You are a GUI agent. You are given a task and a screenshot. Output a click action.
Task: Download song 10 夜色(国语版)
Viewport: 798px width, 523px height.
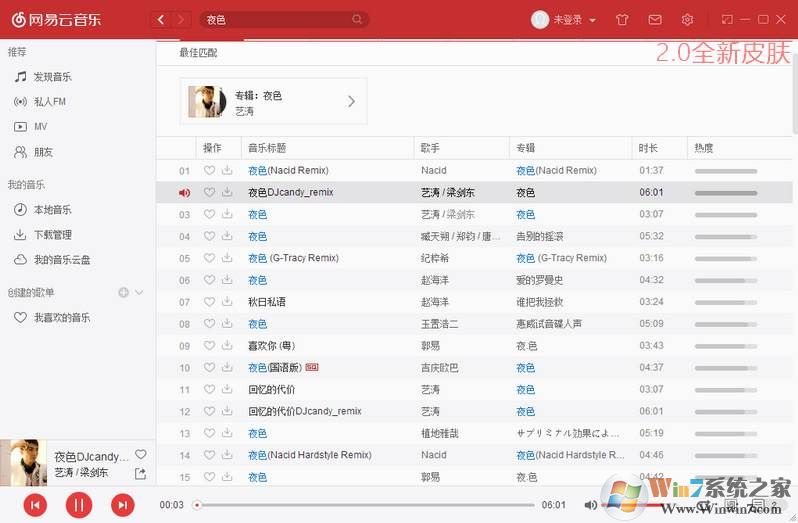[x=227, y=367]
